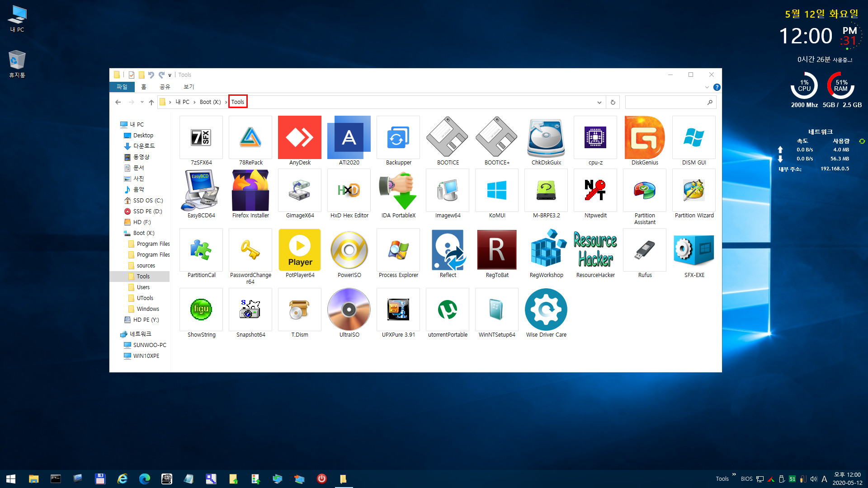Screen dimensions: 868x488
Task: Select Partition Wizard icon
Action: (694, 190)
